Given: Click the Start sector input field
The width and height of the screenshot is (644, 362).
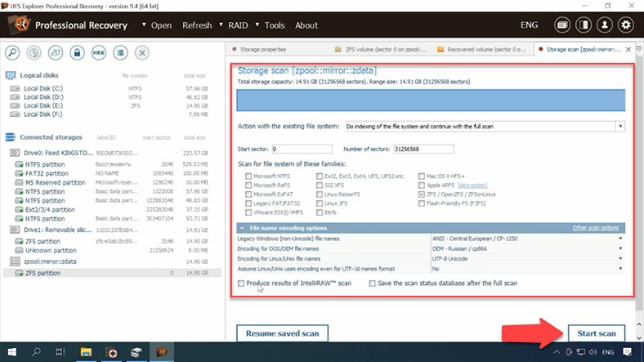Looking at the screenshot, I should (x=302, y=149).
